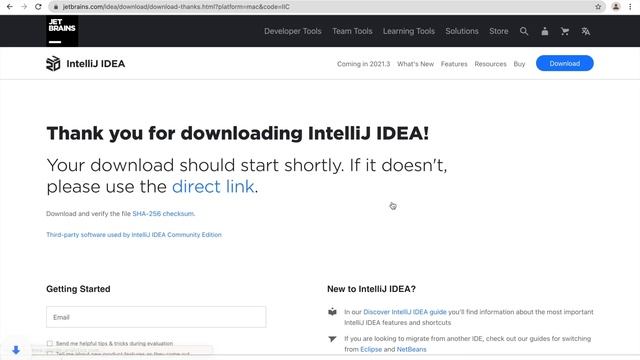Go back with the browser back arrow

pos(9,7)
